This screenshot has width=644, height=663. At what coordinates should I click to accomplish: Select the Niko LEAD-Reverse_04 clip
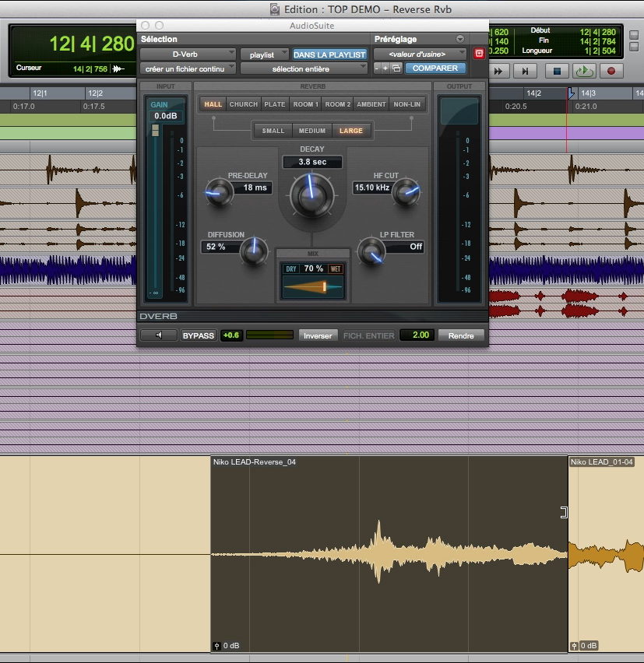389,554
